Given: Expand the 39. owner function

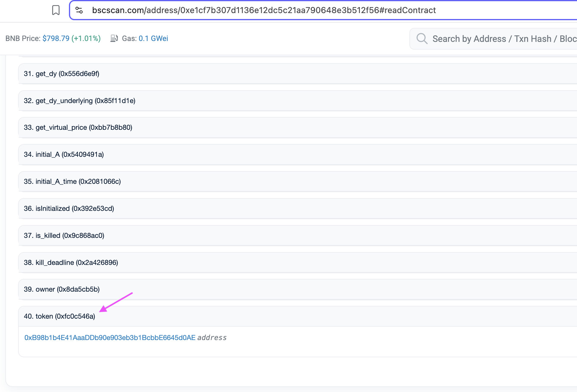Looking at the screenshot, I should pos(62,289).
